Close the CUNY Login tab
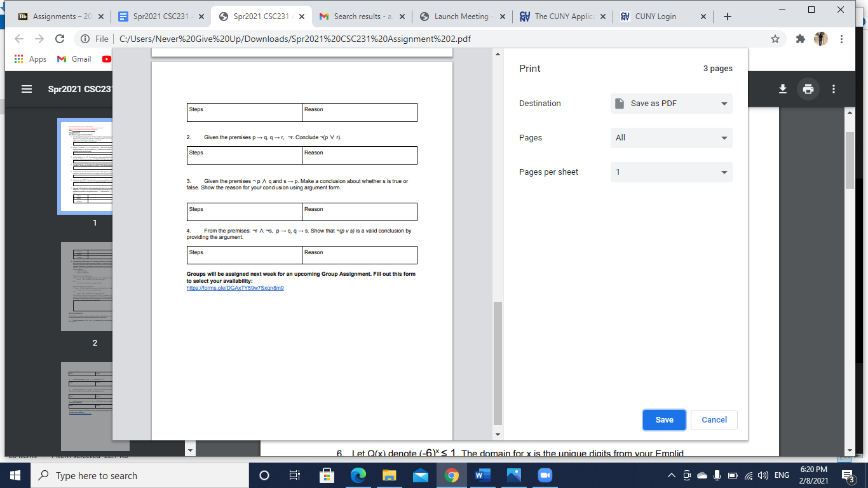The width and height of the screenshot is (868, 488). click(703, 17)
